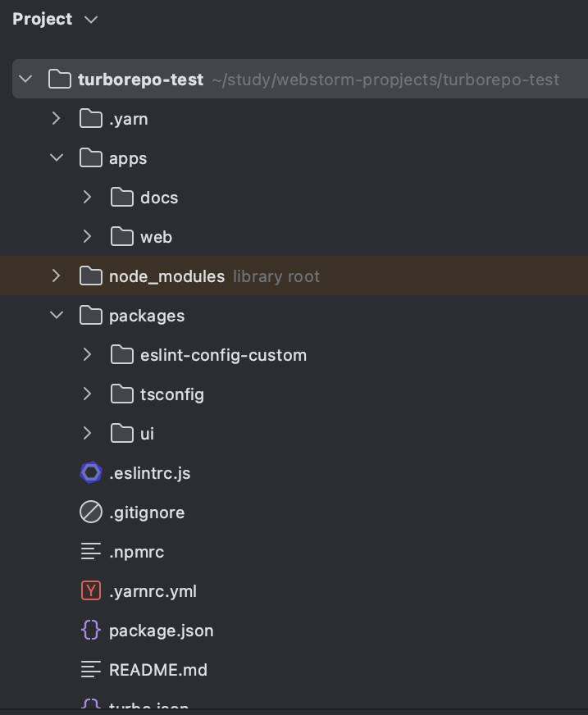Select the ui package folder
Screen dimensions: 588x715
pyautogui.click(x=147, y=434)
